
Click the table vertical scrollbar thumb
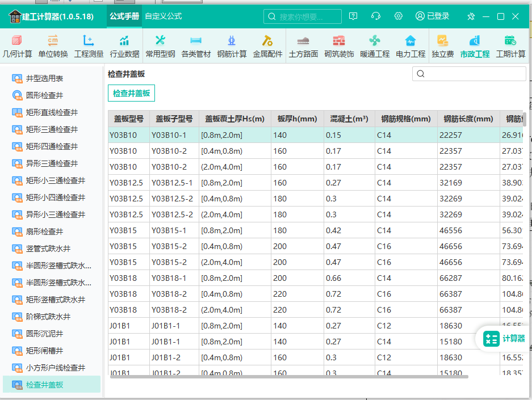pyautogui.click(x=525, y=119)
